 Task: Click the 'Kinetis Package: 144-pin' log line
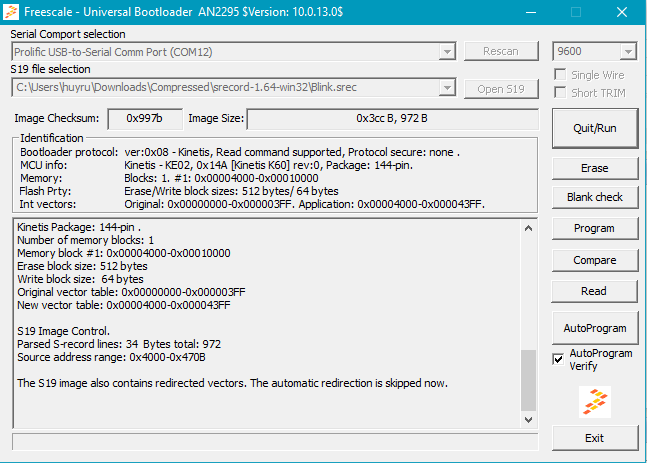click(79, 227)
